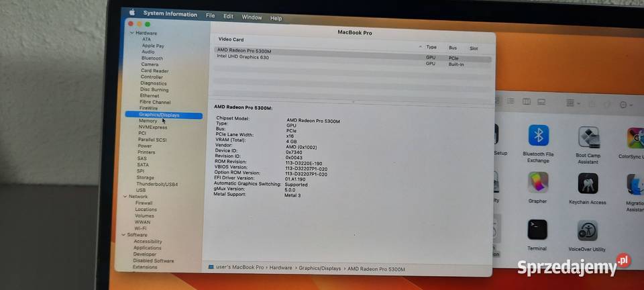Select Ethernet in the sidebar
This screenshot has width=644, height=290.
(150, 96)
